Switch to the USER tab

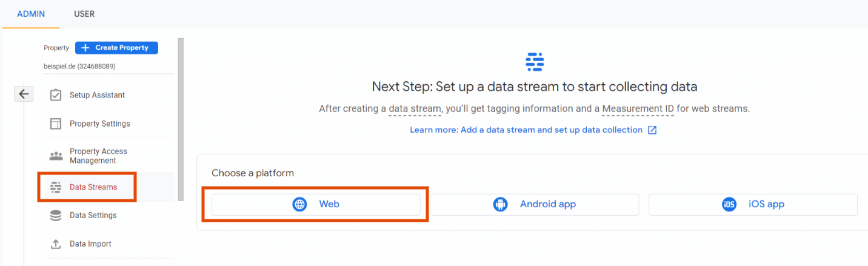[84, 14]
